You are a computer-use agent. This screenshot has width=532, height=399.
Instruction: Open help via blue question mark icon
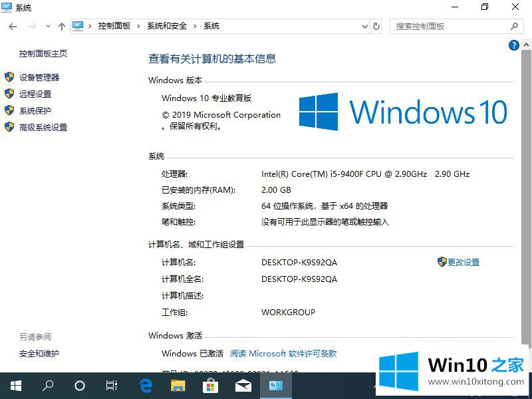coord(513,45)
